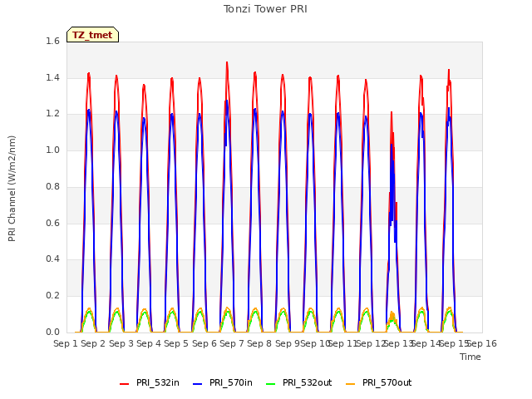The height and width of the screenshot is (399, 532).
Task: Click the Time x-axis label
Action: (x=470, y=357)
